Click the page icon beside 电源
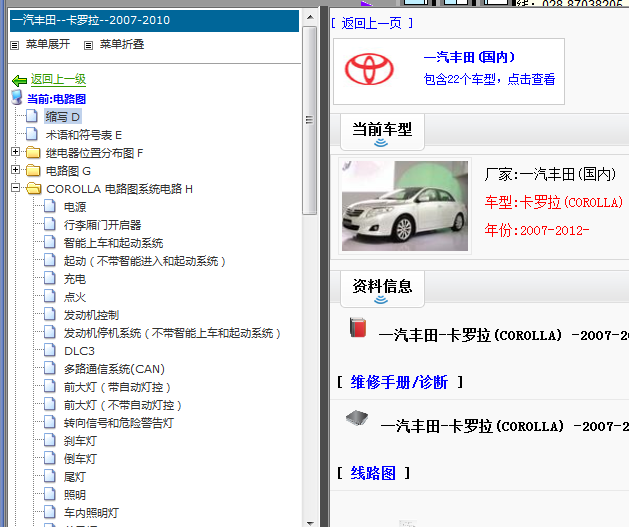This screenshot has width=629, height=527. point(50,206)
